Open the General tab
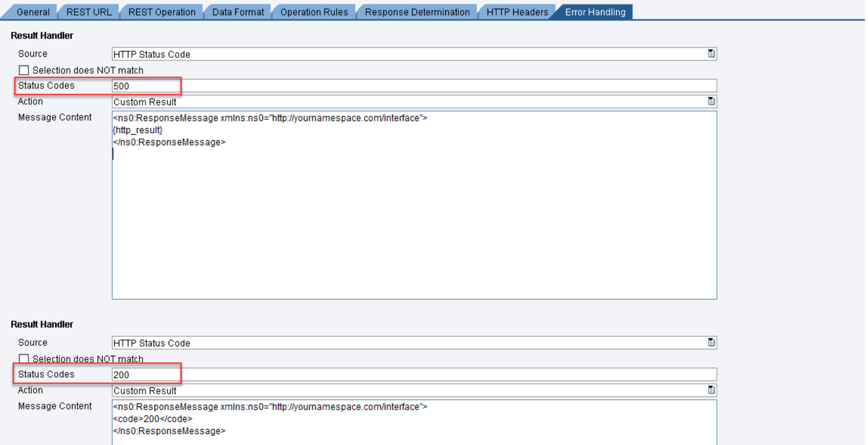 click(x=33, y=12)
